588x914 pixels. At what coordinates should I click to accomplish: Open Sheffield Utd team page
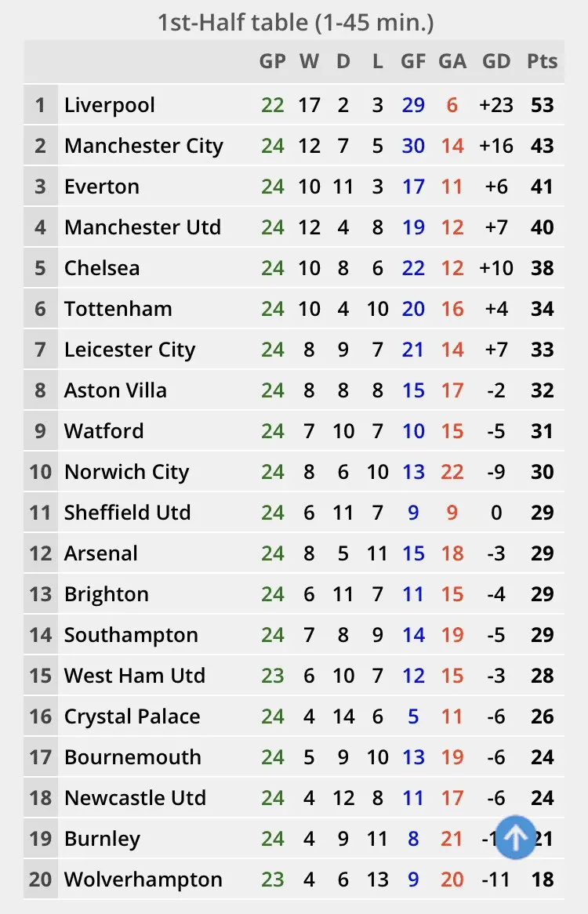coord(128,513)
